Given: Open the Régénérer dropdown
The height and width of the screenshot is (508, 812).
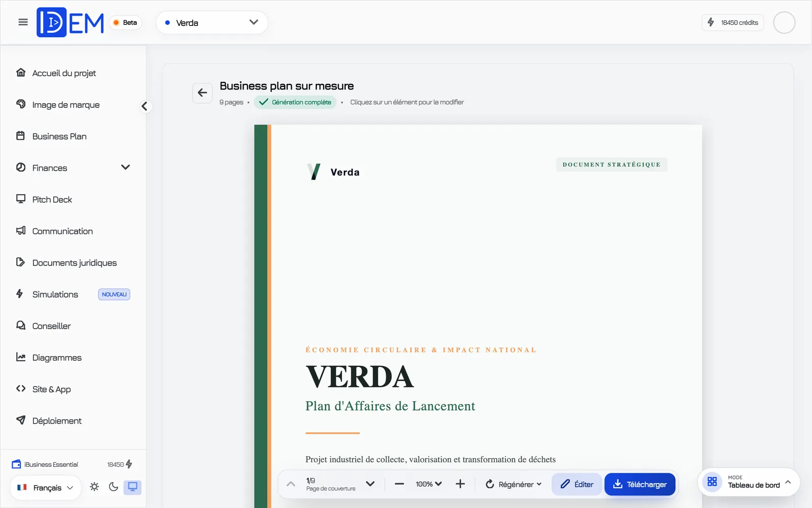Looking at the screenshot, I should [514, 484].
